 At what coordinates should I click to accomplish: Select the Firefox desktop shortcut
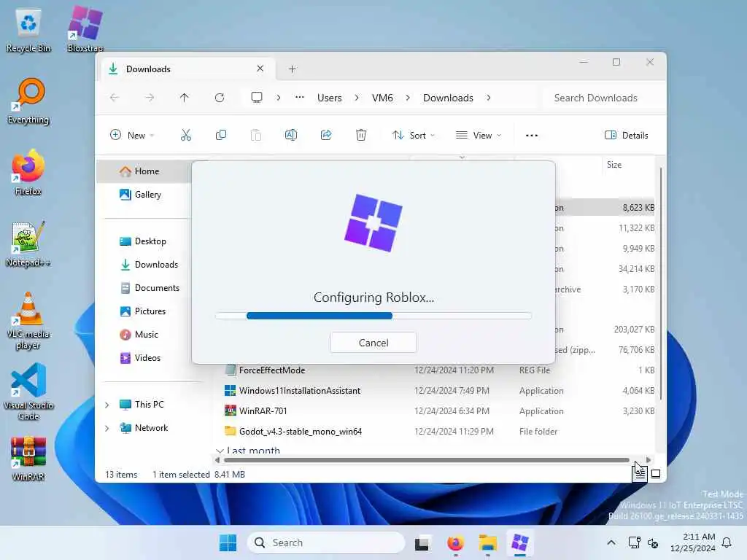coord(28,172)
